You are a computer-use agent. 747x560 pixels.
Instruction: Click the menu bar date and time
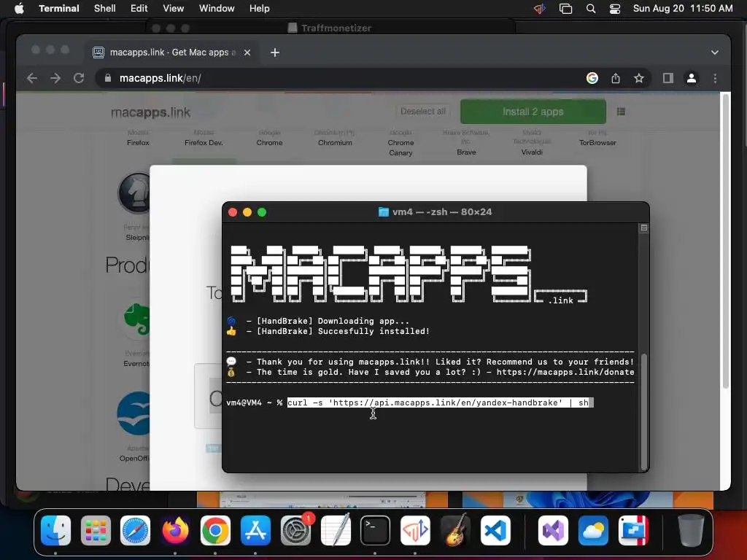(x=683, y=9)
